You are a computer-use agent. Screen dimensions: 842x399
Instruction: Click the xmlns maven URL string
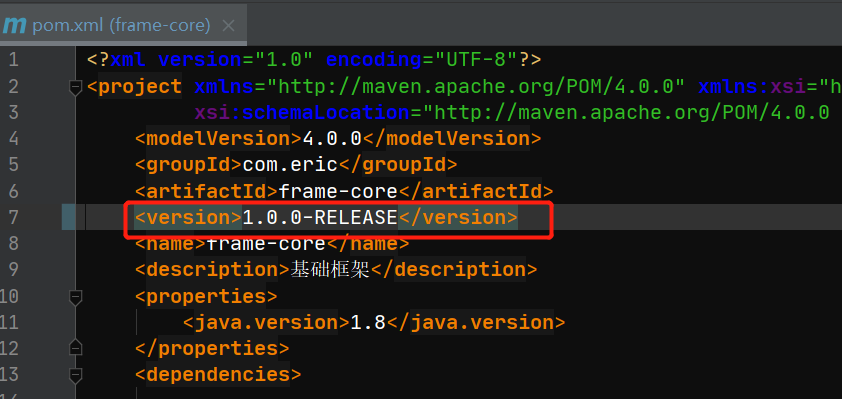tap(477, 86)
